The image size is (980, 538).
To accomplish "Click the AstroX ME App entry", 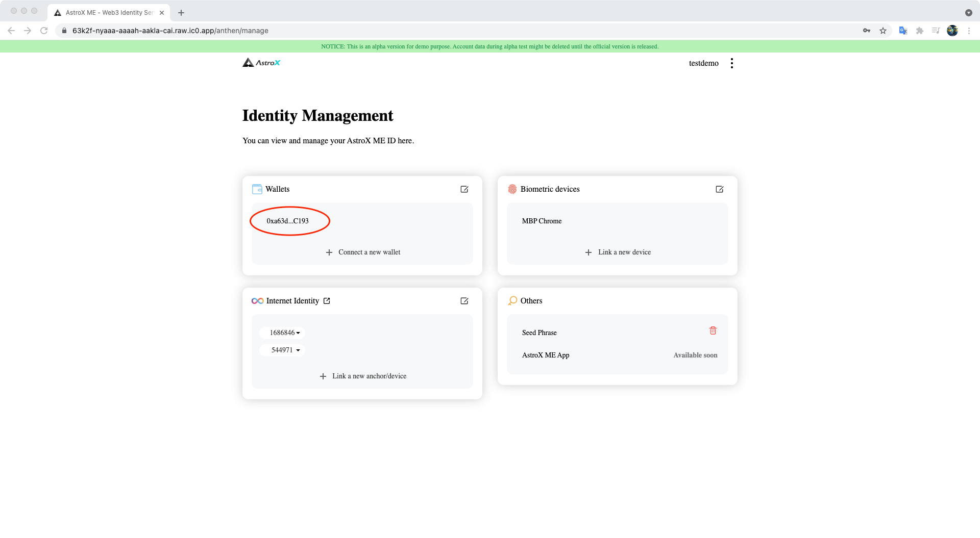I will click(x=545, y=355).
